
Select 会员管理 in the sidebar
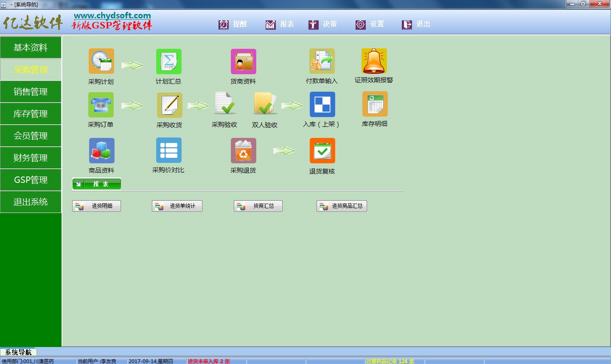[x=31, y=136]
